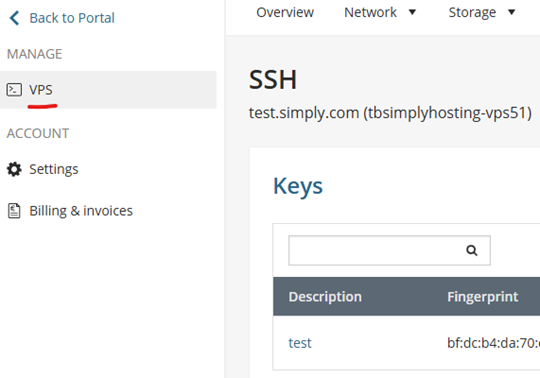Image resolution: width=540 pixels, height=378 pixels.
Task: Sort by Fingerprint column header
Action: click(482, 297)
